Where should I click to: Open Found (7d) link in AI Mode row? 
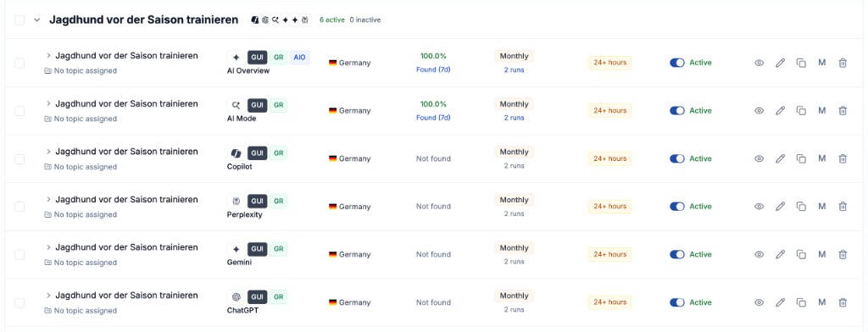(x=433, y=118)
